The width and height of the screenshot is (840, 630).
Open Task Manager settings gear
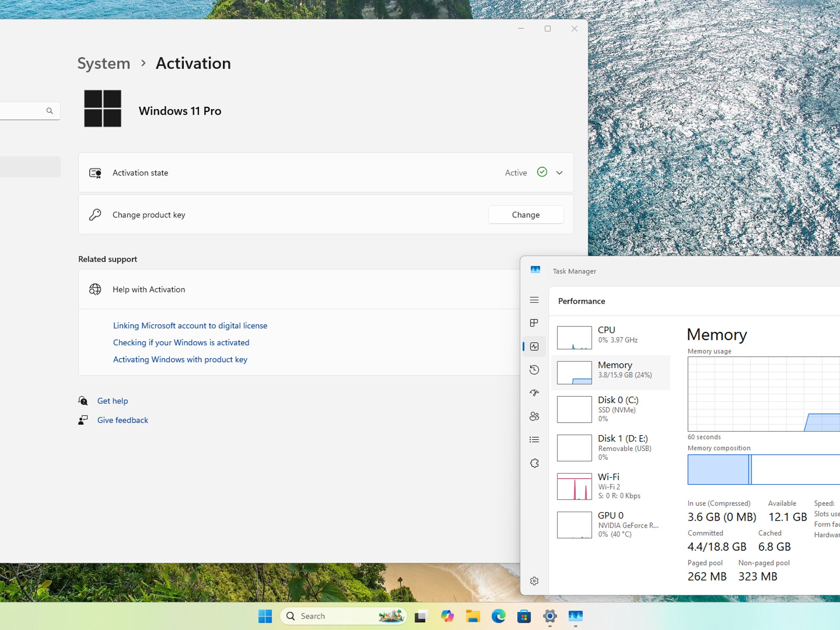point(534,581)
